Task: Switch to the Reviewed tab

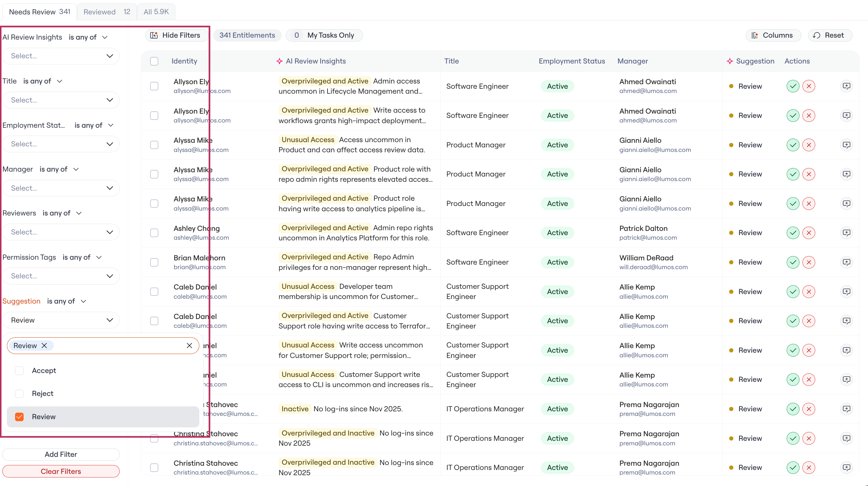Action: tap(107, 12)
